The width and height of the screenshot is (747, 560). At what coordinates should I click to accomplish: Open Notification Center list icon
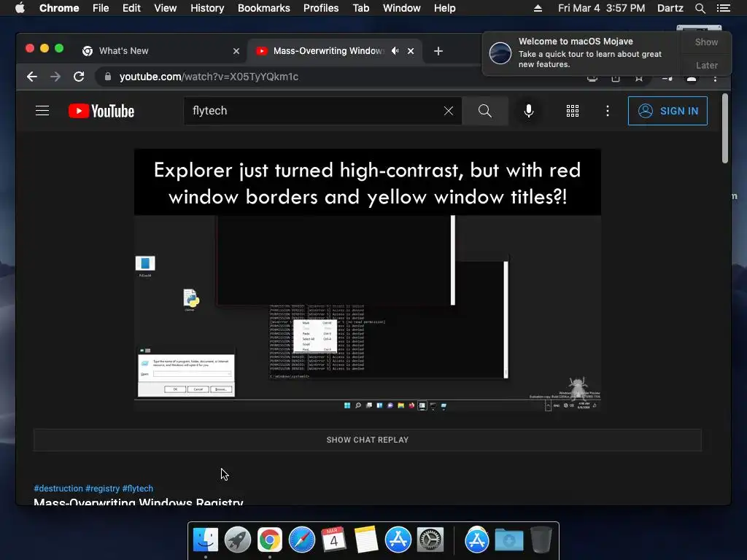tap(724, 8)
